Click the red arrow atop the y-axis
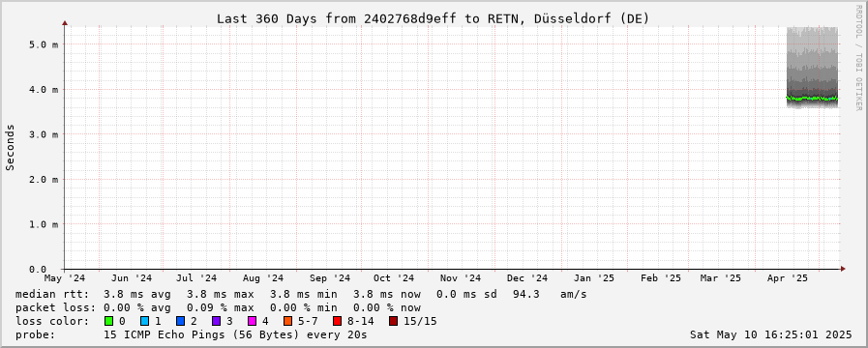The image size is (868, 348). (65, 23)
